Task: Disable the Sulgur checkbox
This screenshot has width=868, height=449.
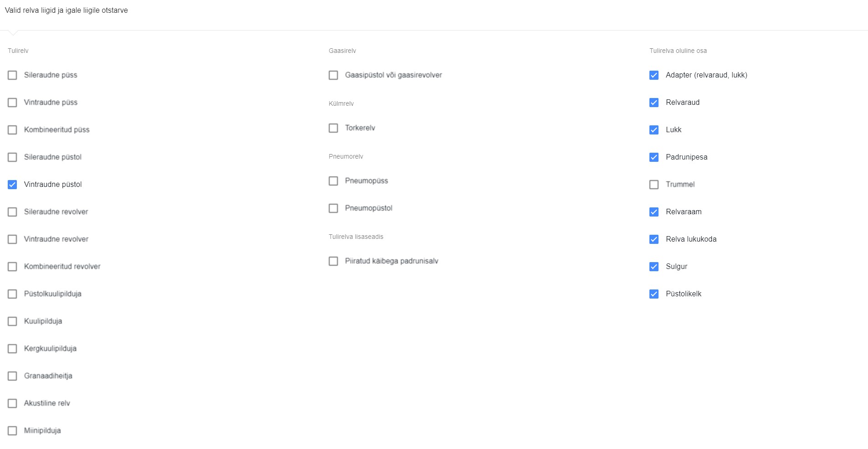Action: point(654,267)
